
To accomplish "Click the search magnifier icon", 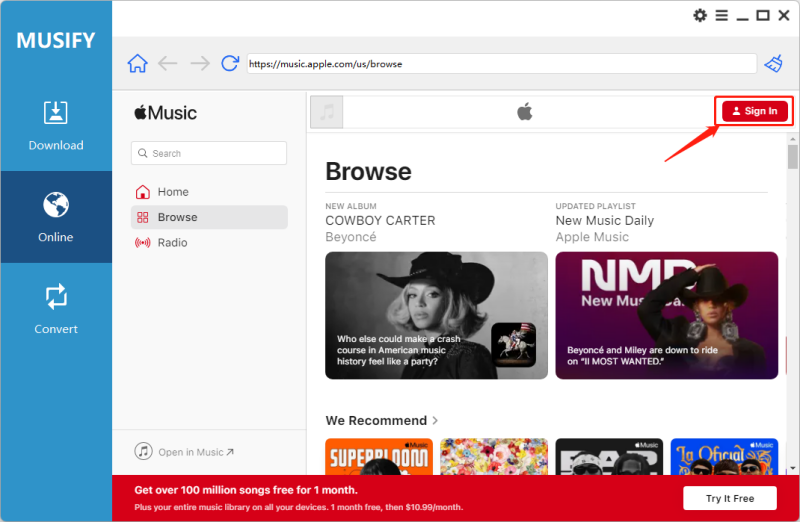I will click(x=143, y=153).
